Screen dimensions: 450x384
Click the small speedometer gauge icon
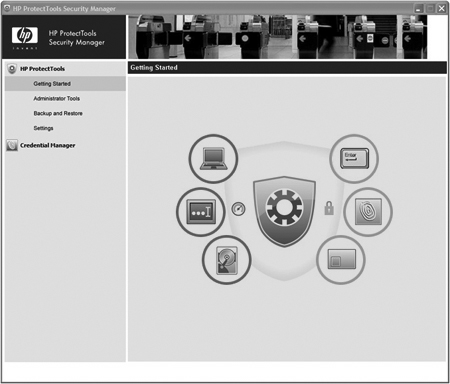(238, 209)
